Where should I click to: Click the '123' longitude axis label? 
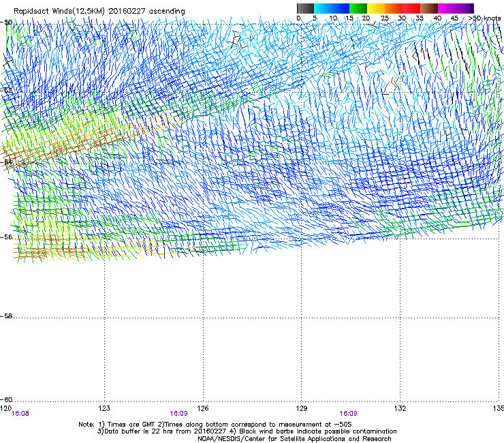[104, 408]
